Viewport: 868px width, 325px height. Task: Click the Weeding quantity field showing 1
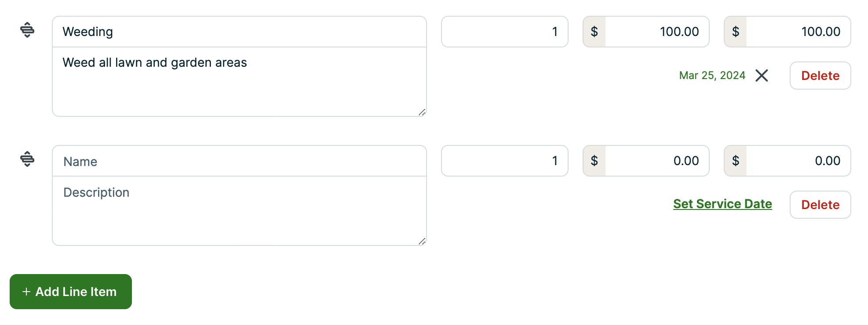[x=504, y=32]
